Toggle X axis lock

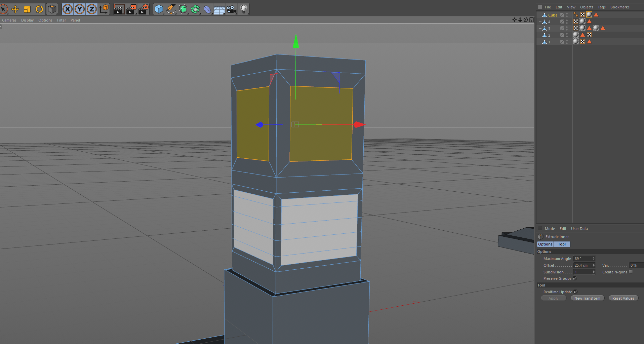point(68,9)
